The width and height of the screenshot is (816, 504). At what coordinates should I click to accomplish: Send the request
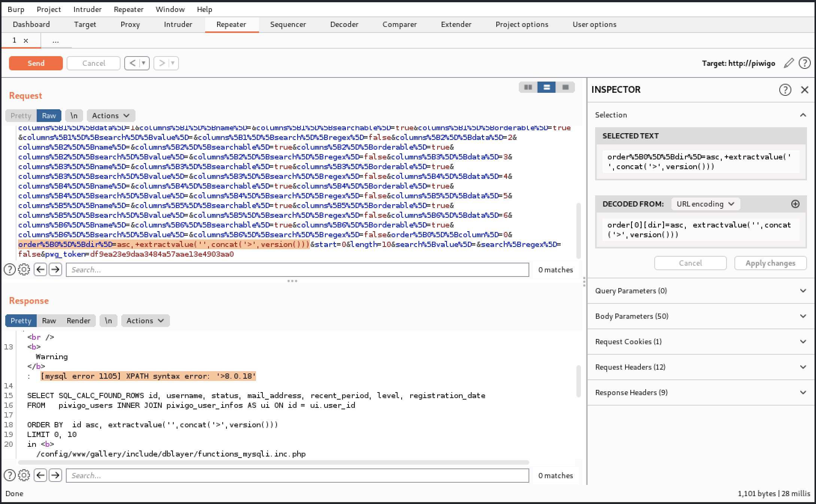(36, 63)
